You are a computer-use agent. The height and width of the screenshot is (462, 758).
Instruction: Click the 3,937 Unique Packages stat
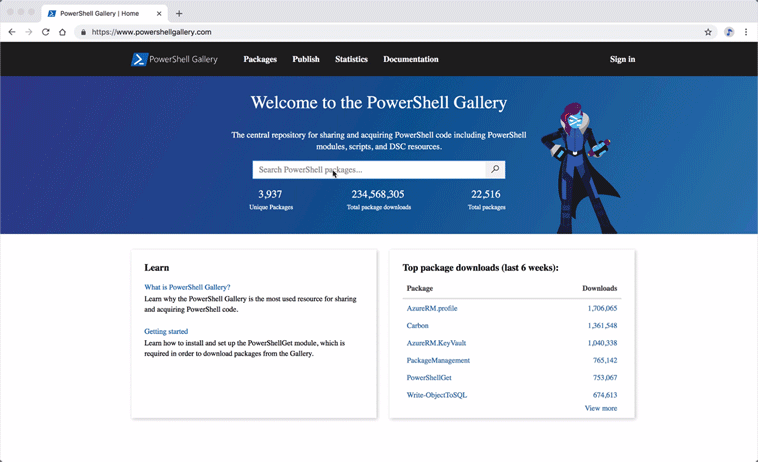(x=271, y=200)
